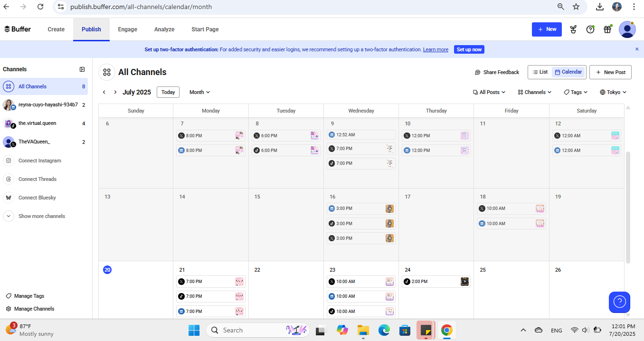The height and width of the screenshot is (341, 644).
Task: Open the Learn more link
Action: click(x=436, y=49)
